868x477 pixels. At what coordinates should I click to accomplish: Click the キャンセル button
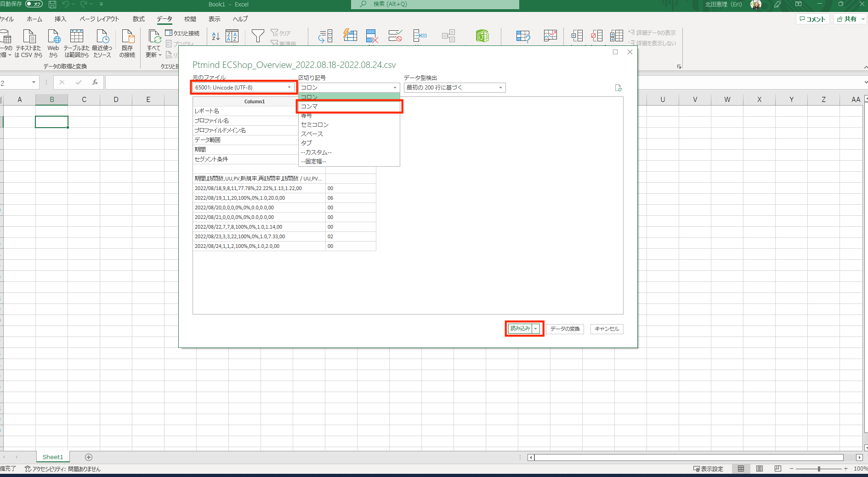coord(607,329)
